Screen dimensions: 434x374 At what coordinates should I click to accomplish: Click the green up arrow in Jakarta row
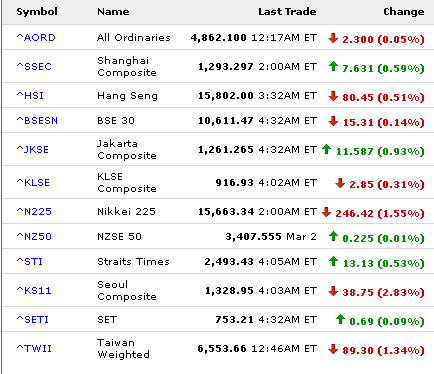(326, 149)
